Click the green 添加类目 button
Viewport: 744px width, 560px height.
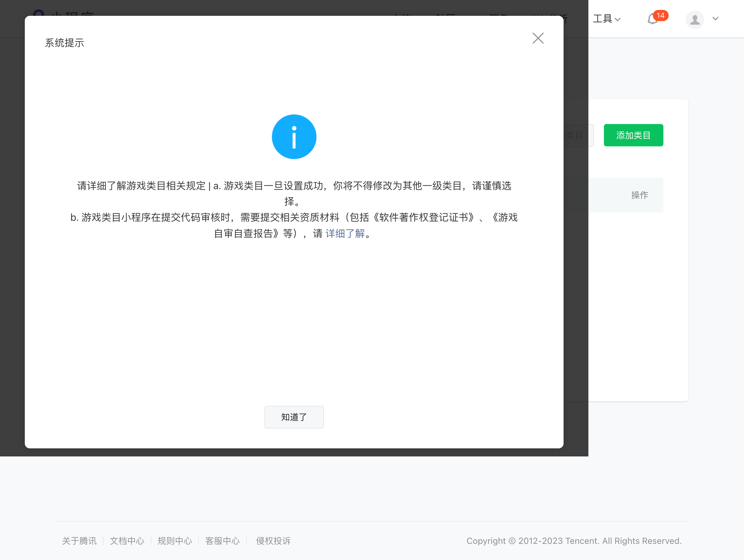633,135
